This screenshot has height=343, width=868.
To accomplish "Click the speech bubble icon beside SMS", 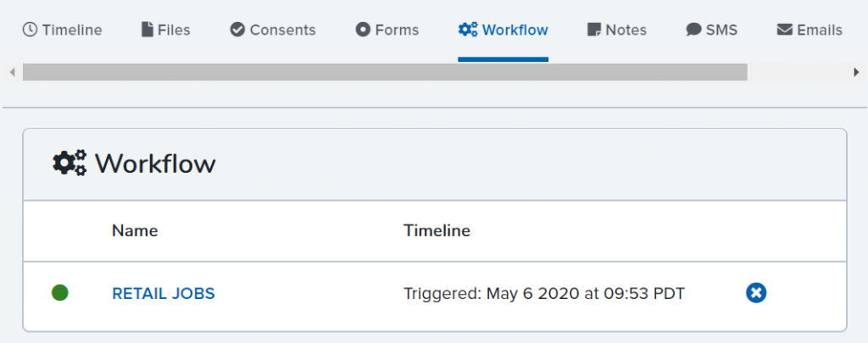I will pyautogui.click(x=693, y=30).
